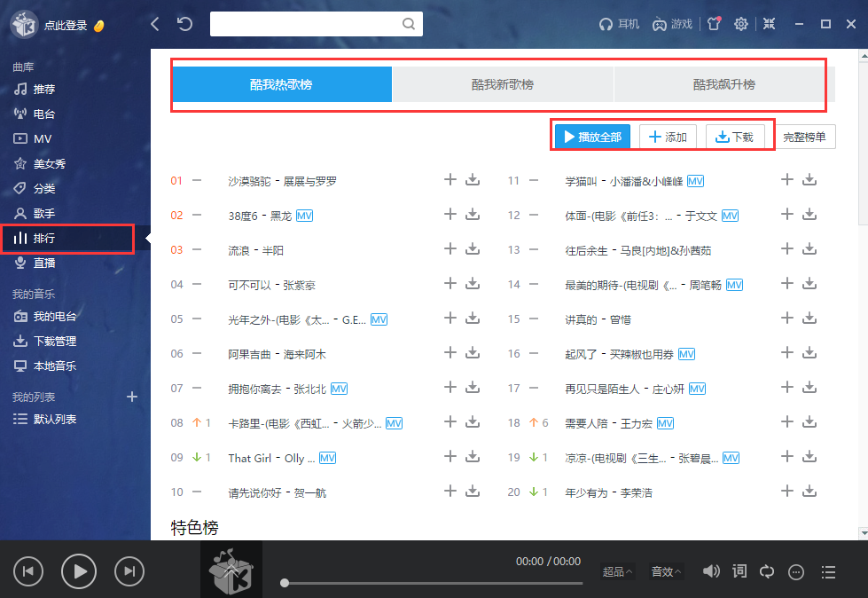Screen dimensions: 868x598
Task: Open the 完整榜单 full chart link
Action: 804,137
